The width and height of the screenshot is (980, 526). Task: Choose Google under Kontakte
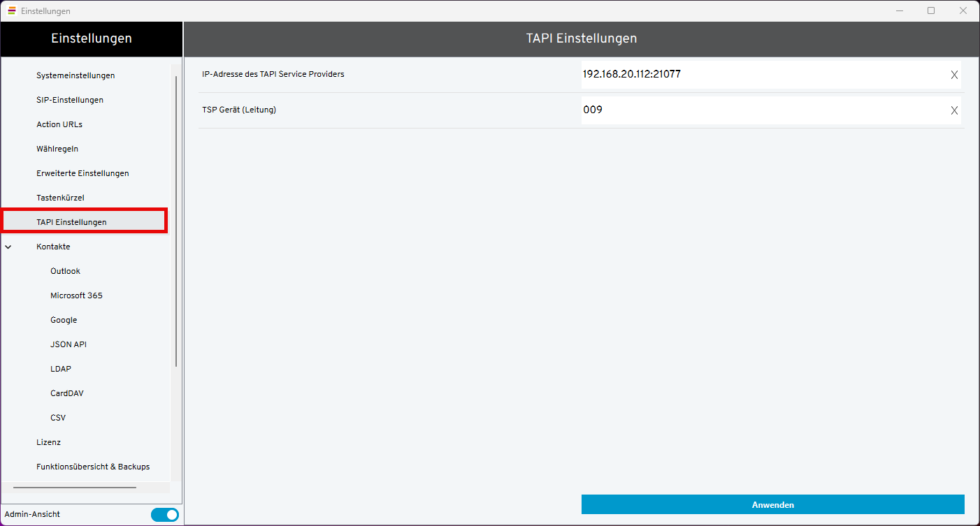(64, 320)
